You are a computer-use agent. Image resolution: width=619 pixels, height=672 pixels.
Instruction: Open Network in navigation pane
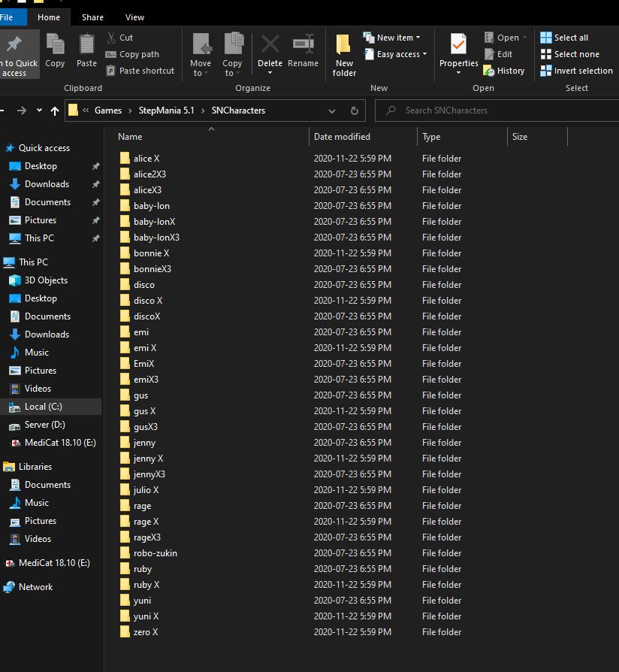[x=28, y=587]
